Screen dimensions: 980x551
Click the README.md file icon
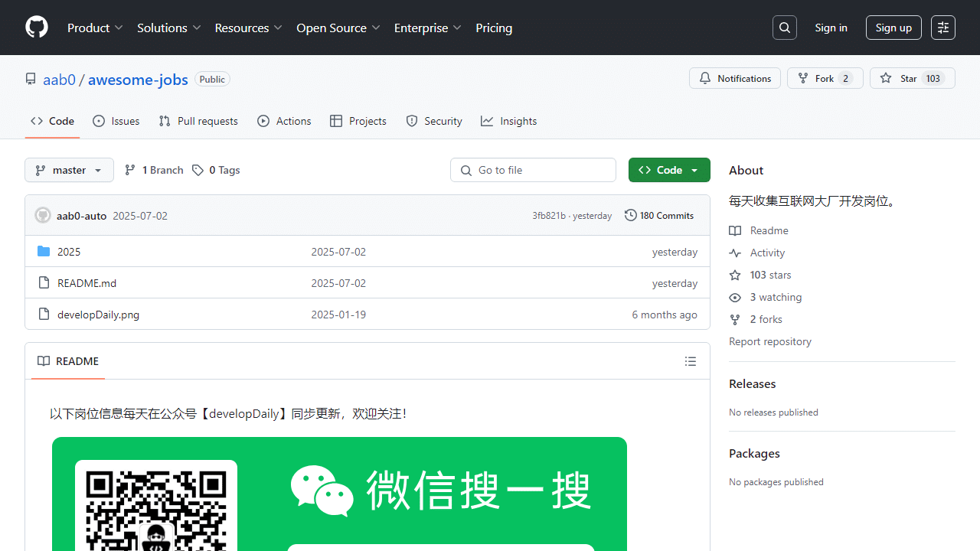[x=44, y=283]
